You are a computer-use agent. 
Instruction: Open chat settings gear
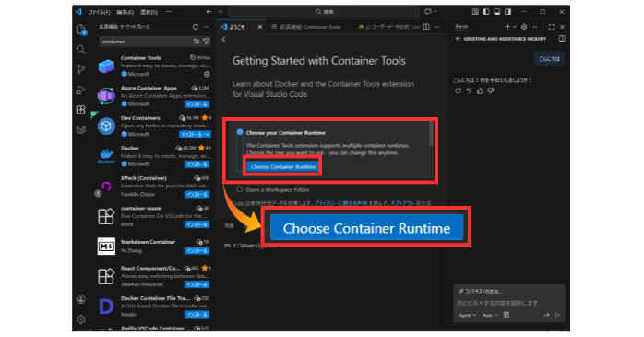524,27
